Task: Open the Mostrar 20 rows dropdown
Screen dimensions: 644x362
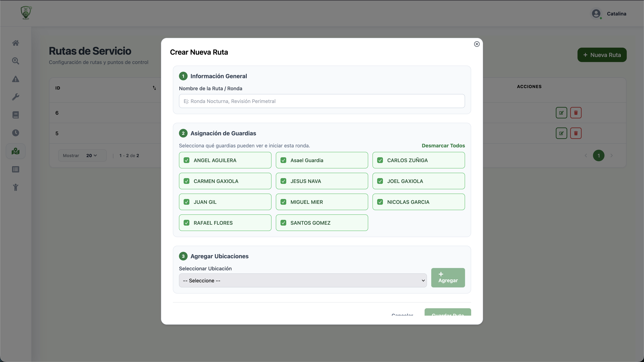Action: tap(91, 155)
